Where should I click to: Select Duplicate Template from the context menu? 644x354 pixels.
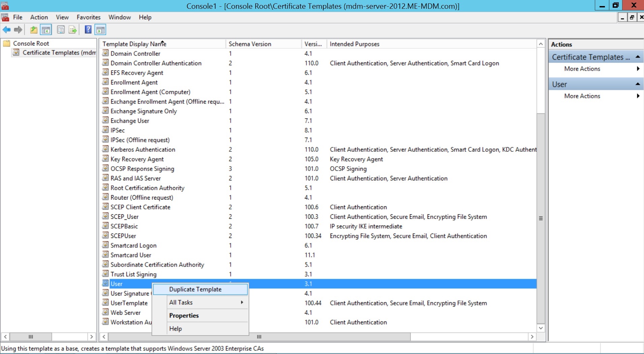[195, 289]
